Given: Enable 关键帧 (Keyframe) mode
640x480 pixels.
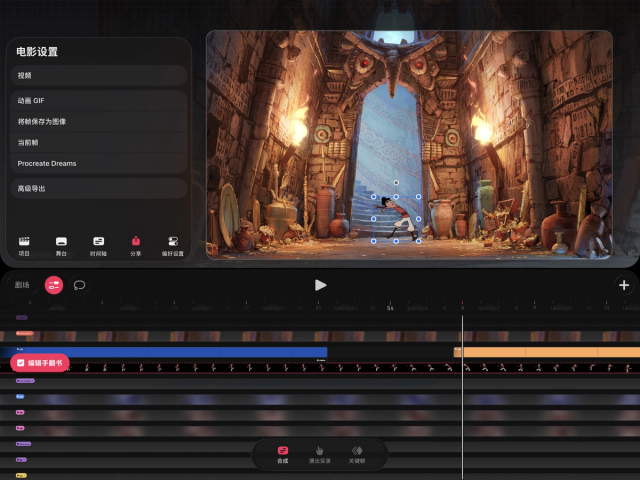Looking at the screenshot, I should tap(357, 455).
